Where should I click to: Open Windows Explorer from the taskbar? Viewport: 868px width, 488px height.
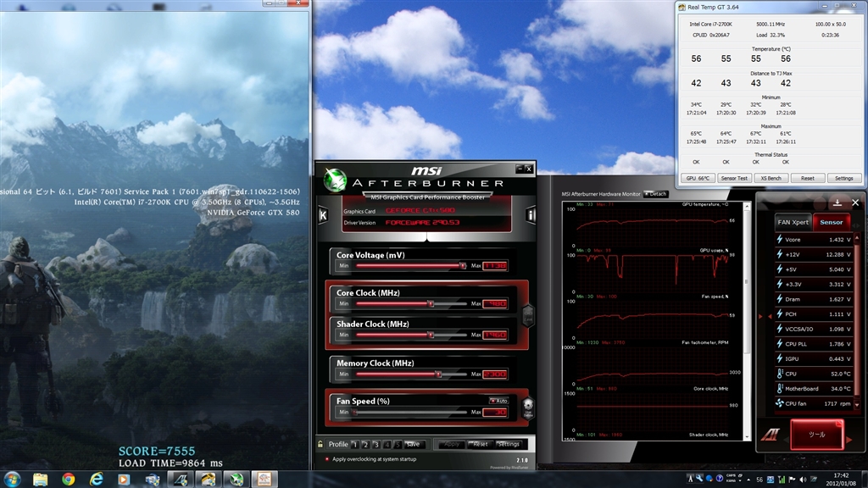coord(41,480)
